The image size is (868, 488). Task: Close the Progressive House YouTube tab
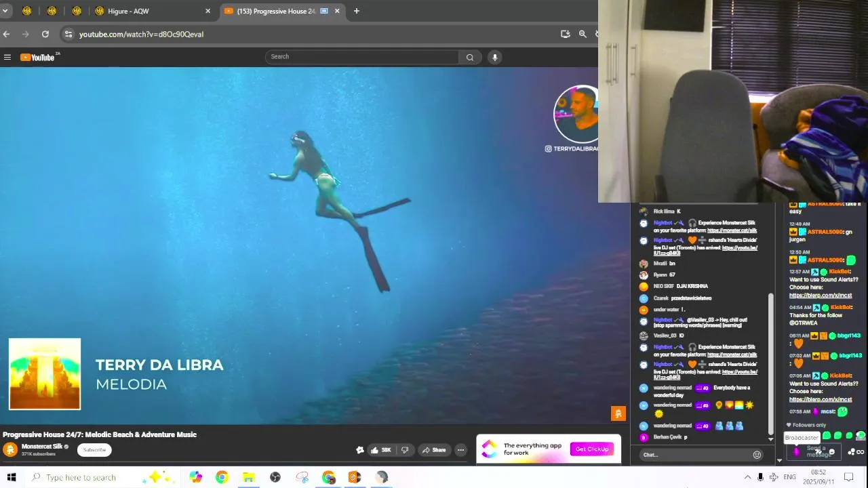pos(337,11)
